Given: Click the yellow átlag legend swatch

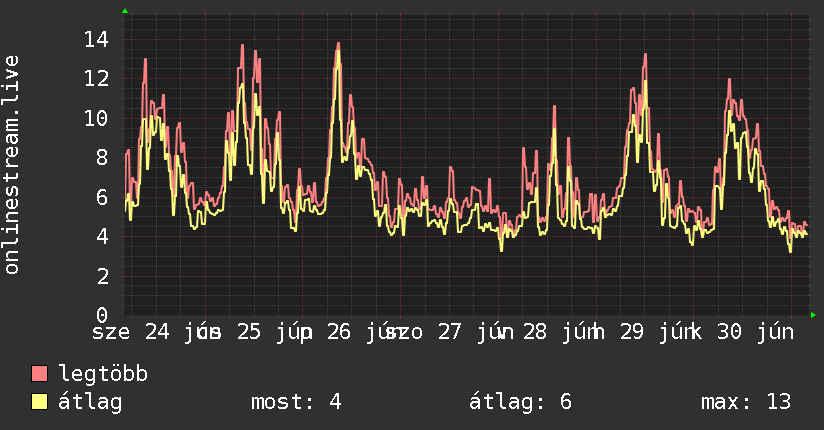Looking at the screenshot, I should pyautogui.click(x=39, y=402).
